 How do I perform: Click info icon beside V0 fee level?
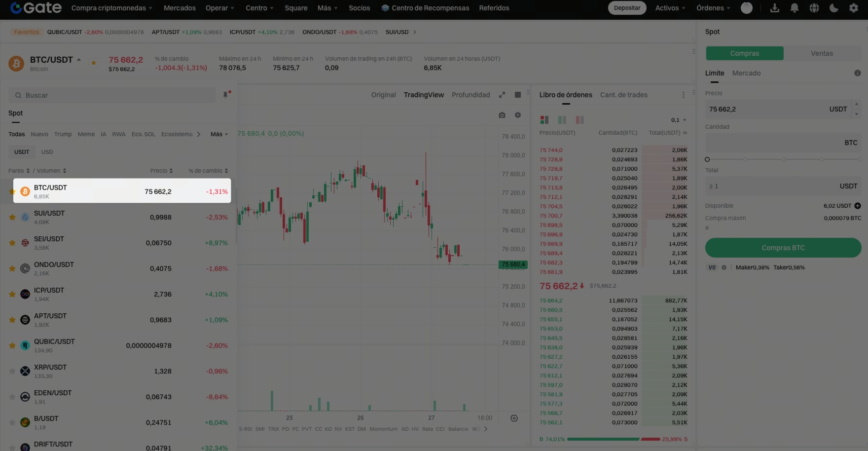(724, 267)
